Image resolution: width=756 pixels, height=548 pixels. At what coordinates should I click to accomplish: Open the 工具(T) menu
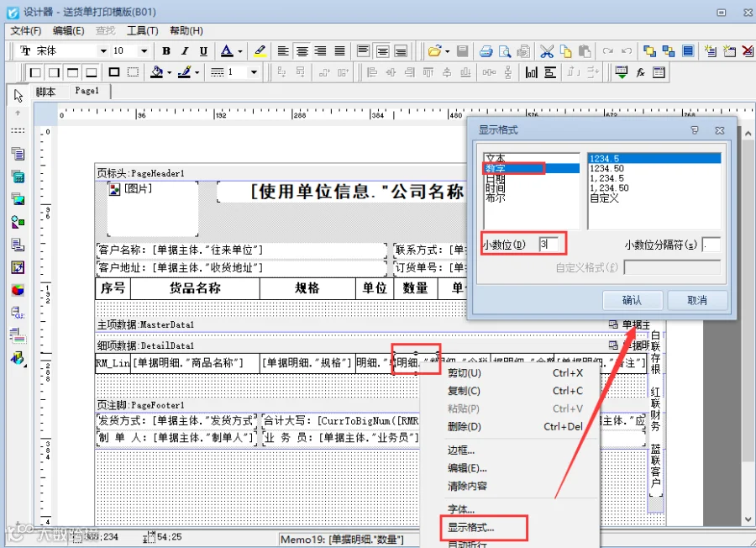click(142, 31)
